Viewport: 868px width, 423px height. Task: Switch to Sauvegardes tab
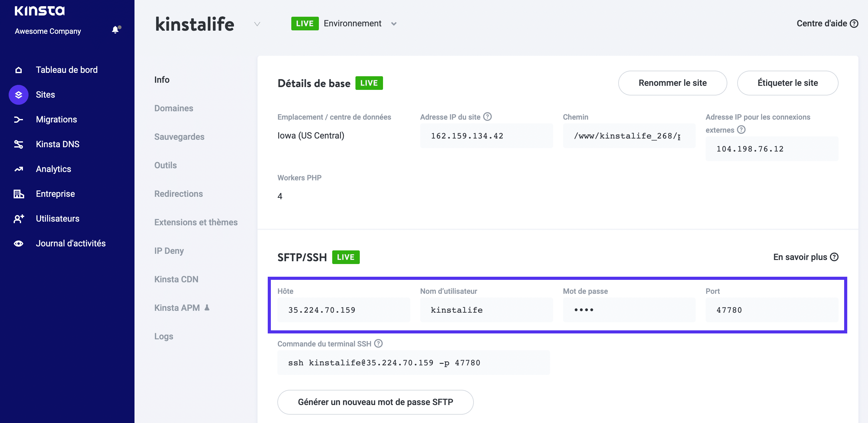point(179,137)
